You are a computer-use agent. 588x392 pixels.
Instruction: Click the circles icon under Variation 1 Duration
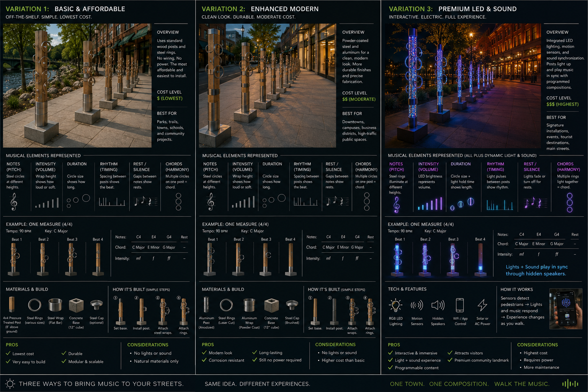78,201
